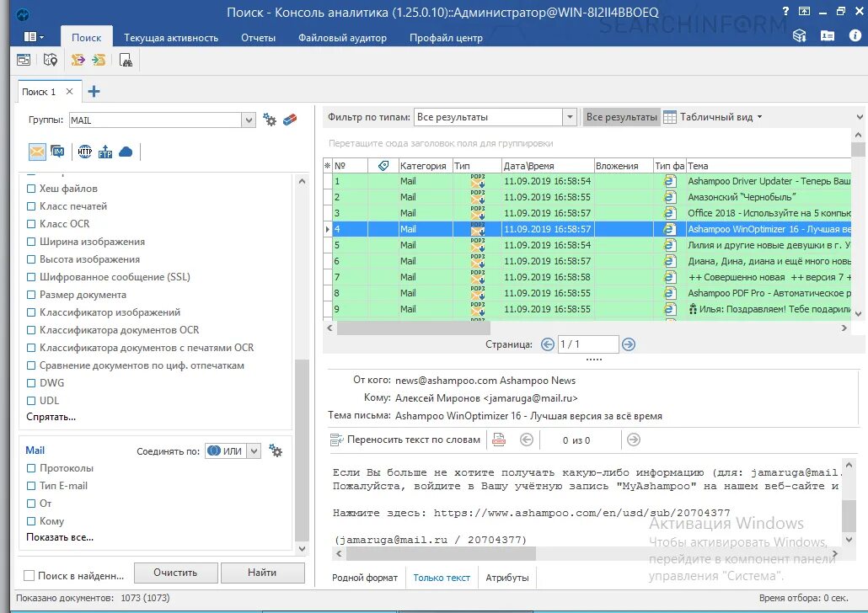Screen dimensions: 868x613
Task: Open the ИЛИ connector dropdown
Action: coord(254,450)
